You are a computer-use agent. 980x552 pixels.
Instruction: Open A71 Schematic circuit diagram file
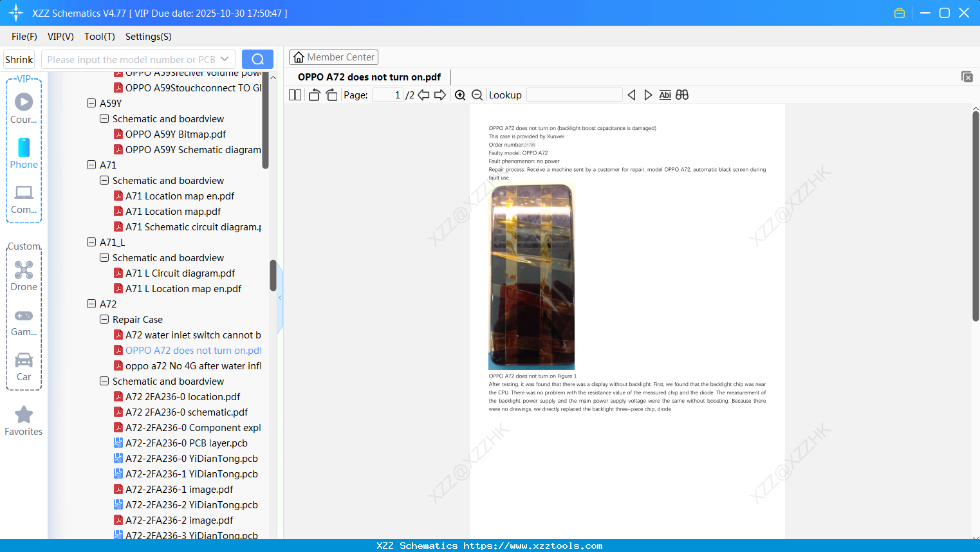pos(193,226)
